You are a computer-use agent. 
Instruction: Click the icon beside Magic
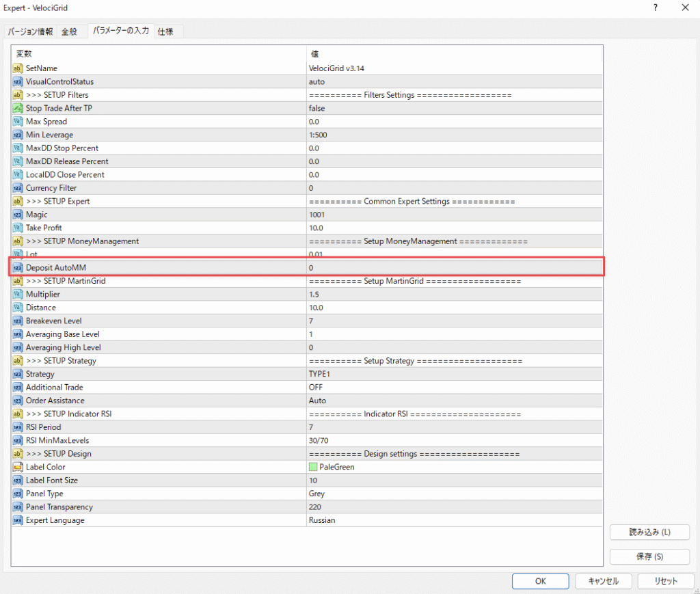(x=17, y=215)
